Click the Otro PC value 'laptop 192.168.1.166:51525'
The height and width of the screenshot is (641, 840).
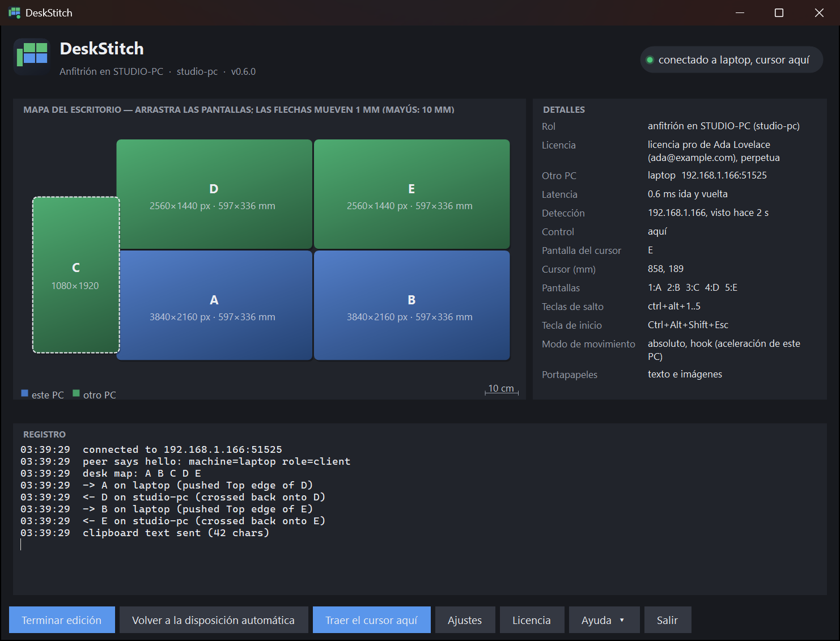pos(707,175)
